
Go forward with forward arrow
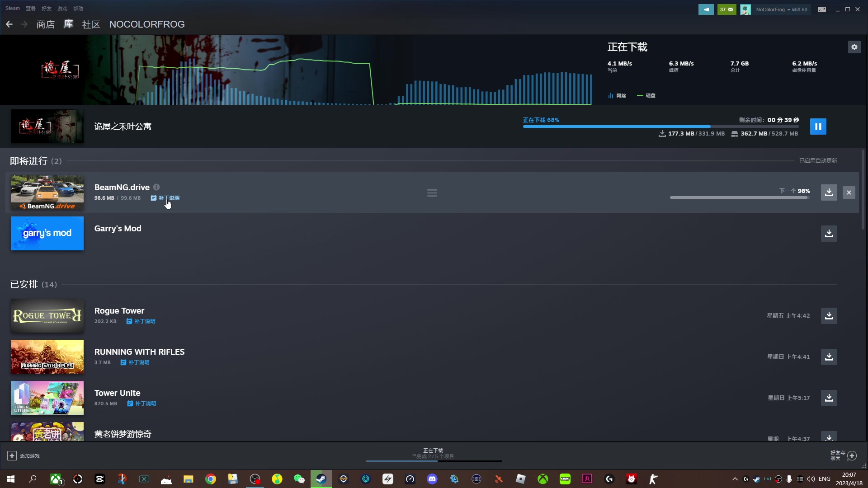(24, 24)
